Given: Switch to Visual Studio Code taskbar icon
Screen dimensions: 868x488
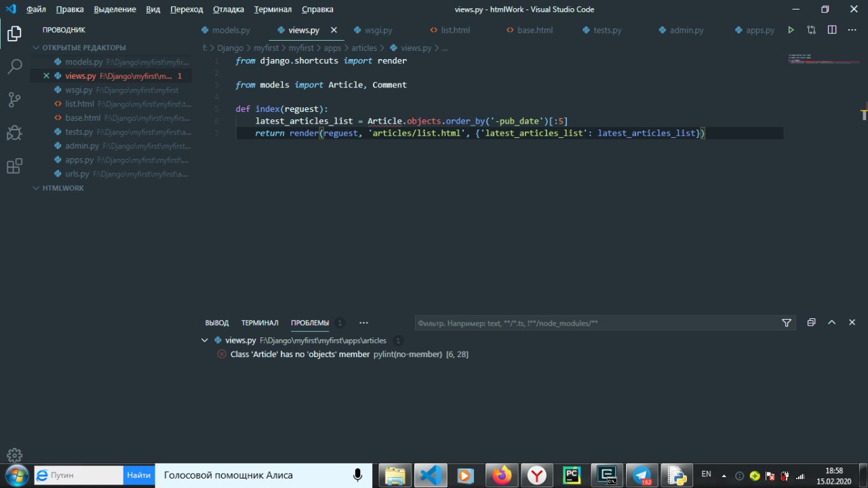Looking at the screenshot, I should pyautogui.click(x=431, y=475).
